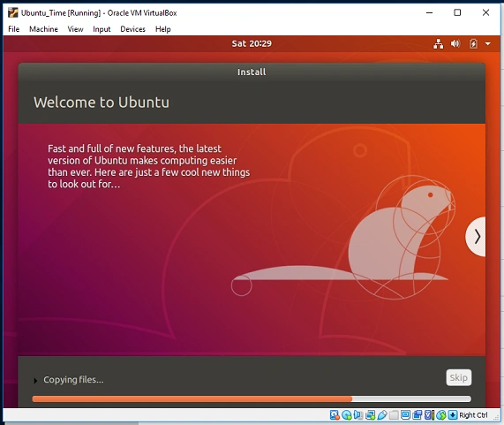Click the Copying files... status text
The height and width of the screenshot is (425, 504).
73,380
